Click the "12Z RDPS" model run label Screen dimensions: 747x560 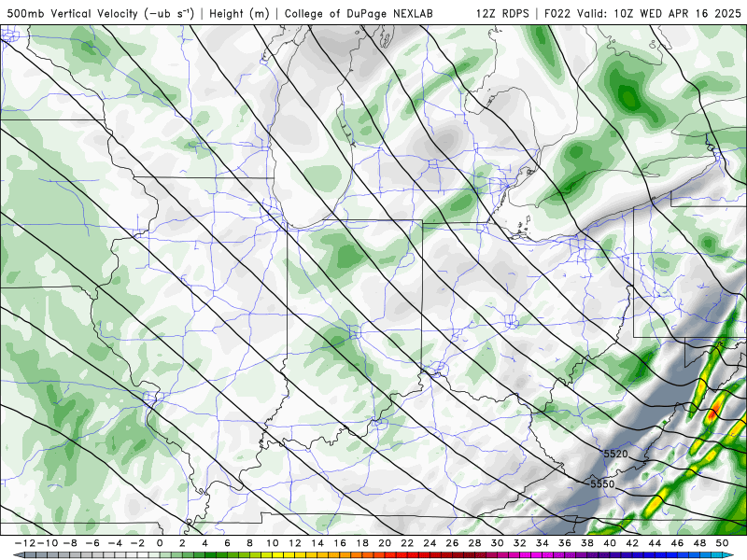(x=502, y=13)
